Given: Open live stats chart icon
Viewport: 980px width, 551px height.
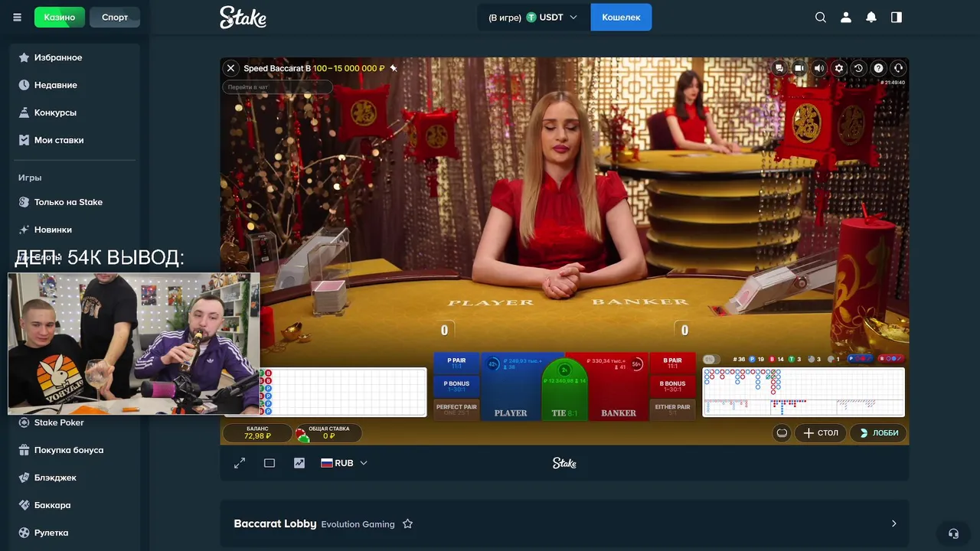Looking at the screenshot, I should [x=299, y=463].
